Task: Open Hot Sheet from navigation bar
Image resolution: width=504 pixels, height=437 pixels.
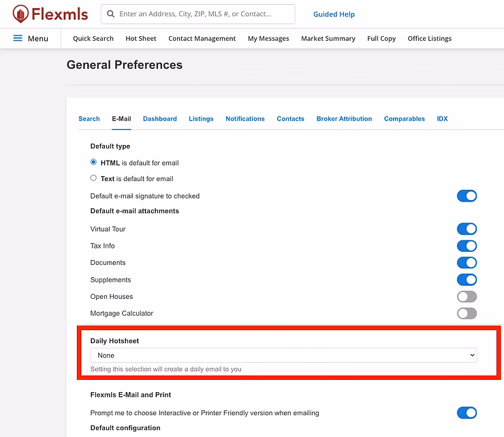Action: pyautogui.click(x=140, y=39)
